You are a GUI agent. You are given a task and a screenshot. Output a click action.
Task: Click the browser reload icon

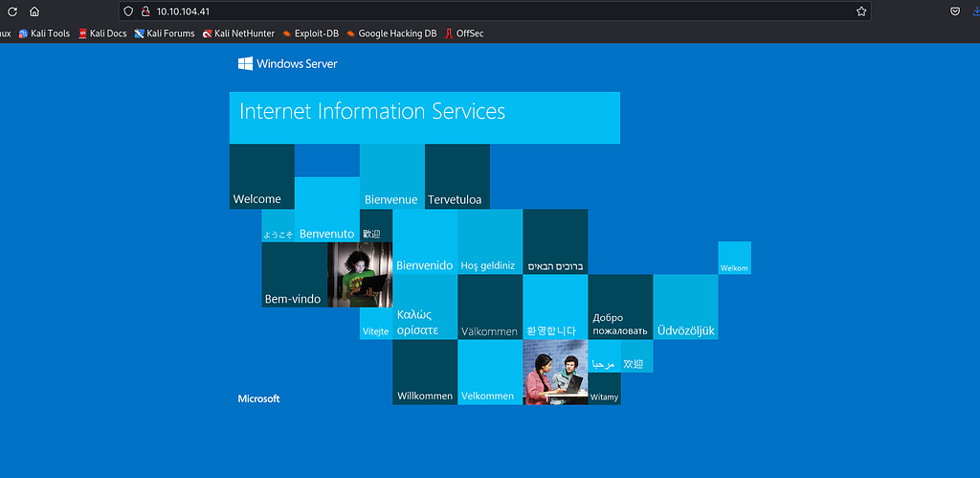(x=11, y=11)
